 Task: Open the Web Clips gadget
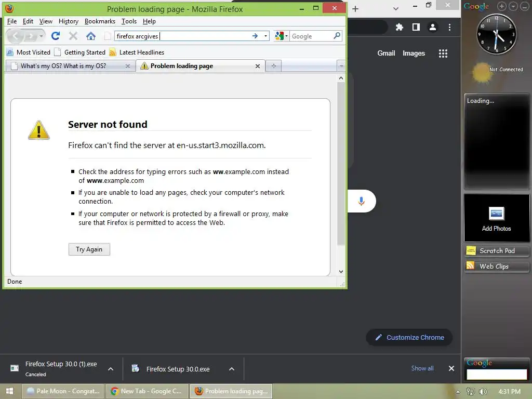pos(496,267)
